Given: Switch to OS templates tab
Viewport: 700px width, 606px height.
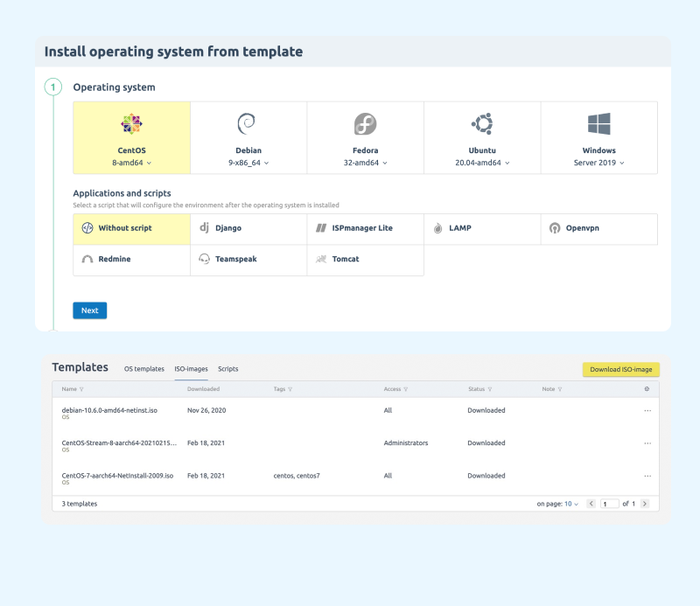Looking at the screenshot, I should pos(144,369).
